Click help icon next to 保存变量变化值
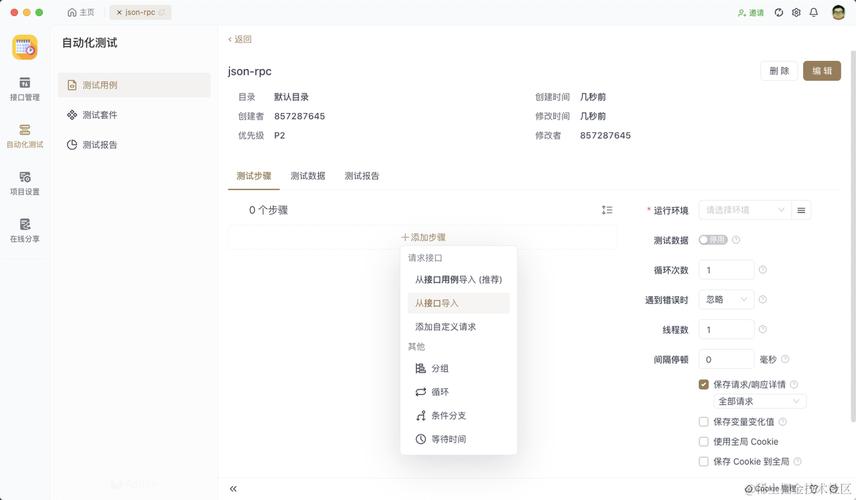The width and height of the screenshot is (856, 500). (x=782, y=421)
